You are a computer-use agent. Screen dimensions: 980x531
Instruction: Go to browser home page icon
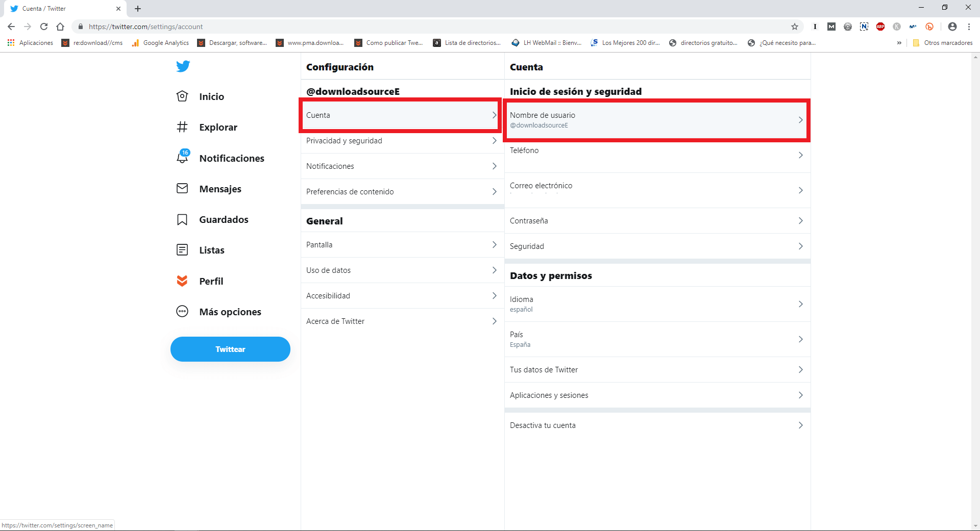tap(60, 27)
